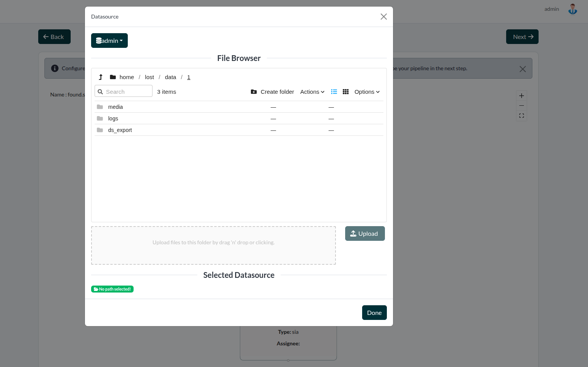Navigate to the lost breadcrumb
This screenshot has width=588, height=367.
point(149,77)
